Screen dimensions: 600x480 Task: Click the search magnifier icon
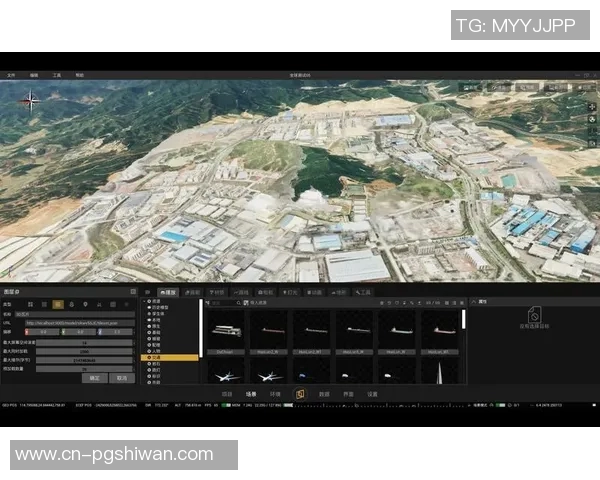coord(238,303)
